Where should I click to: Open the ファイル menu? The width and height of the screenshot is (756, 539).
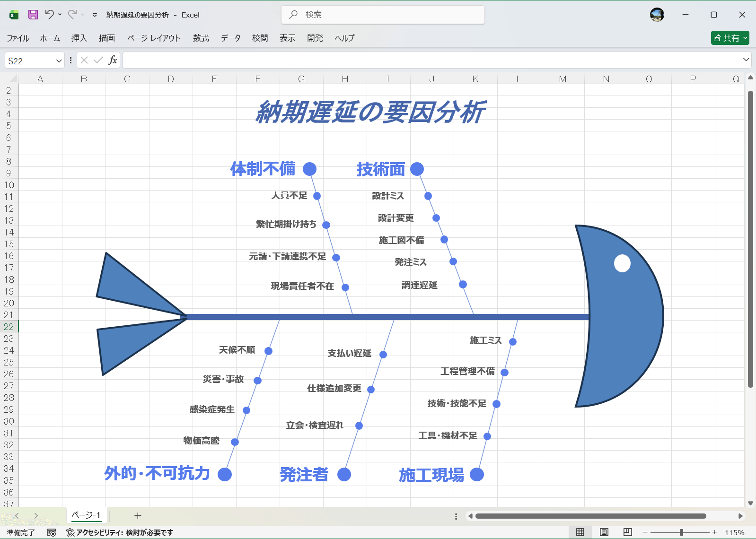[x=18, y=38]
